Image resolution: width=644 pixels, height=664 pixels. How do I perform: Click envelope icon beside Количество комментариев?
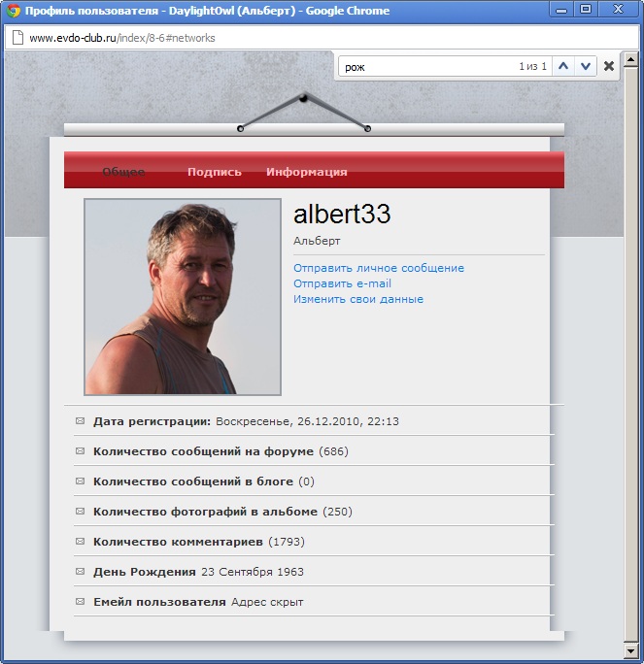pyautogui.click(x=80, y=541)
